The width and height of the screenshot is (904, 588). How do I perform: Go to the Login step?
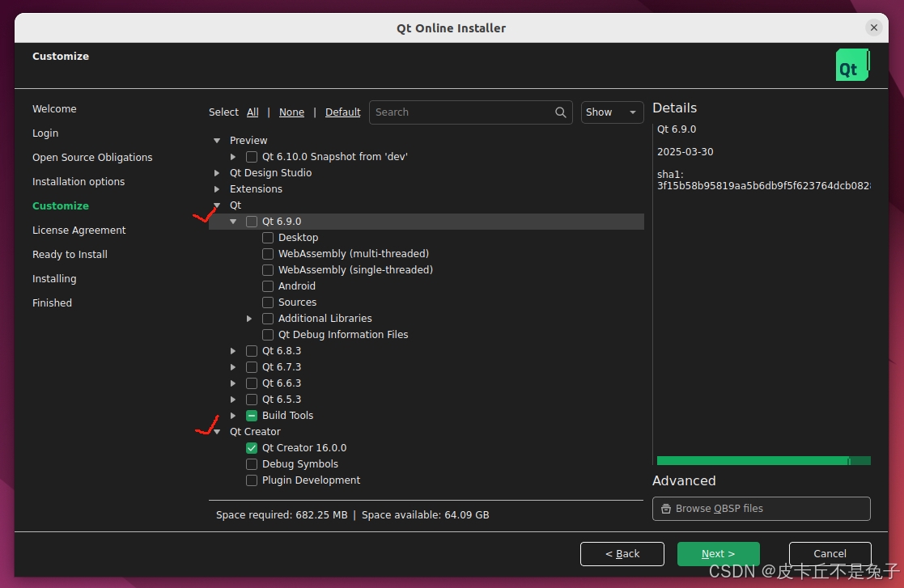click(x=45, y=133)
